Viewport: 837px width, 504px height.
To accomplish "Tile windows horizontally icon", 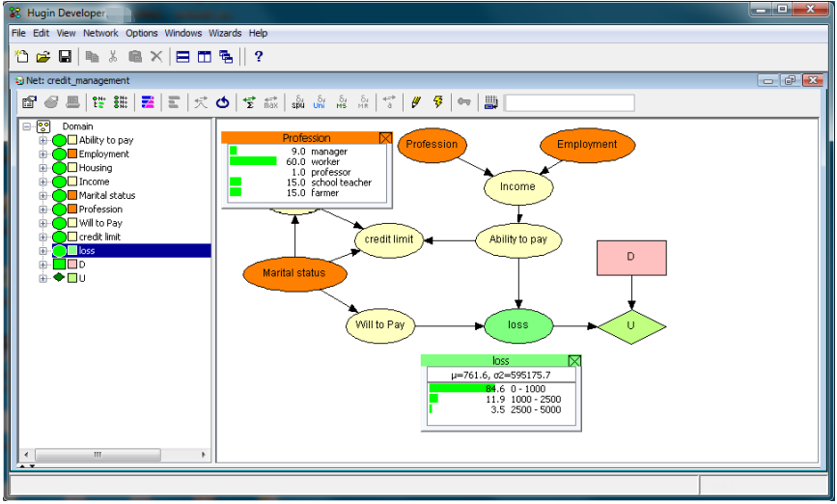I will click(182, 56).
